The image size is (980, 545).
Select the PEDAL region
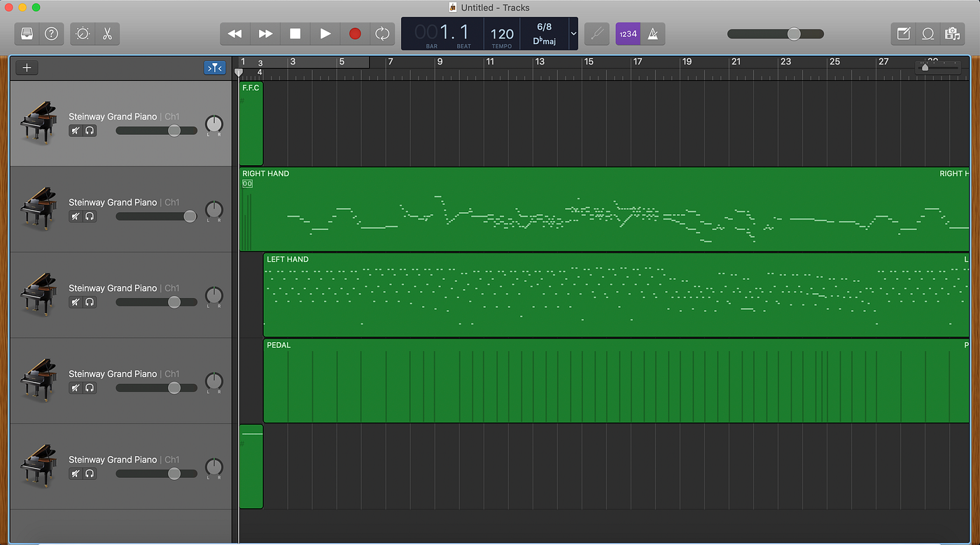pyautogui.click(x=617, y=381)
